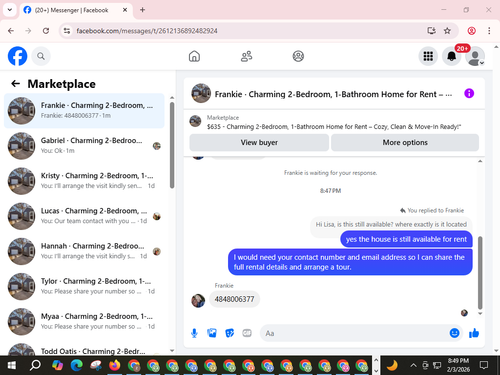Image resolution: width=500 pixels, height=375 pixels.
Task: Open Windows Start menu
Action: click(x=12, y=365)
